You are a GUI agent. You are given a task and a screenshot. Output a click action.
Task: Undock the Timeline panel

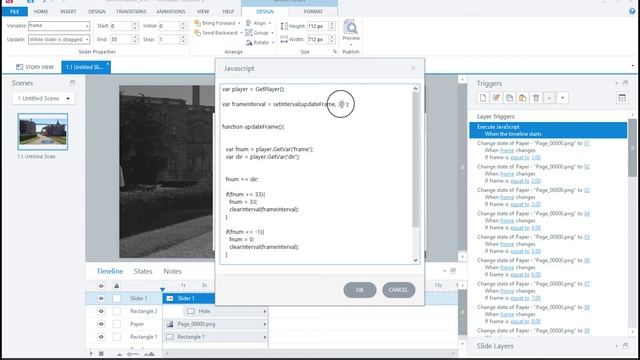(453, 271)
